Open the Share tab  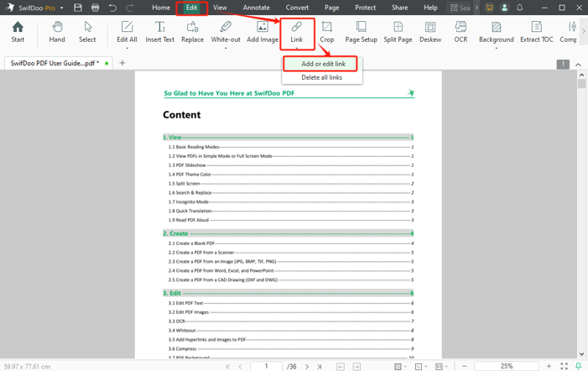pos(400,8)
